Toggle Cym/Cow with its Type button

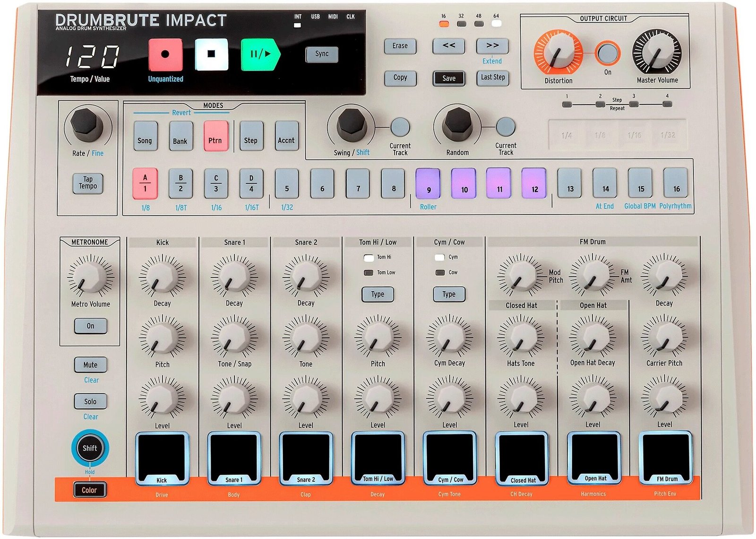pyautogui.click(x=448, y=294)
